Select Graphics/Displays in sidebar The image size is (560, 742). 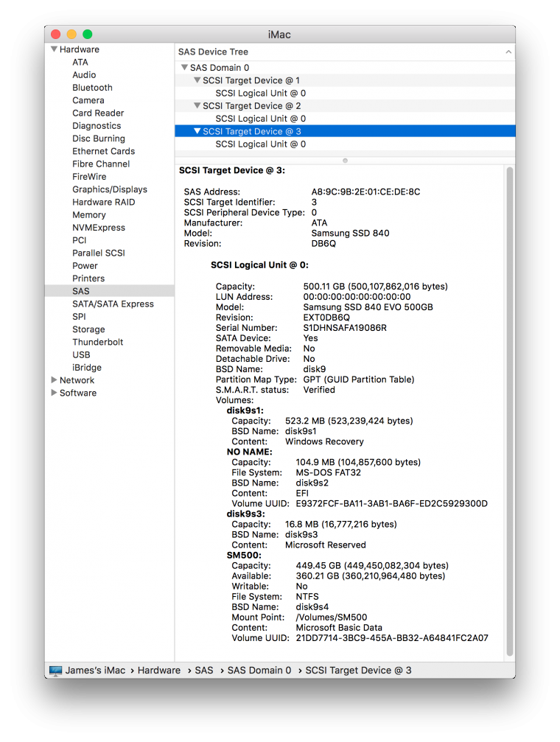click(x=110, y=189)
